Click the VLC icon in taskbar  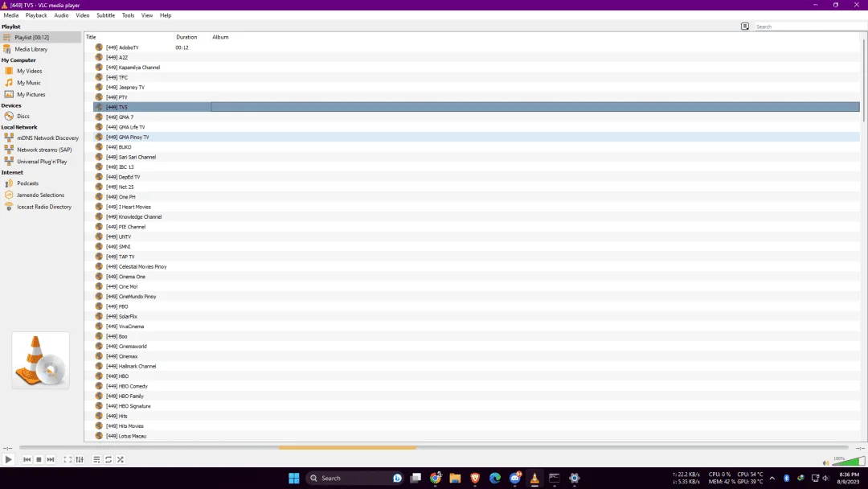pos(534,479)
